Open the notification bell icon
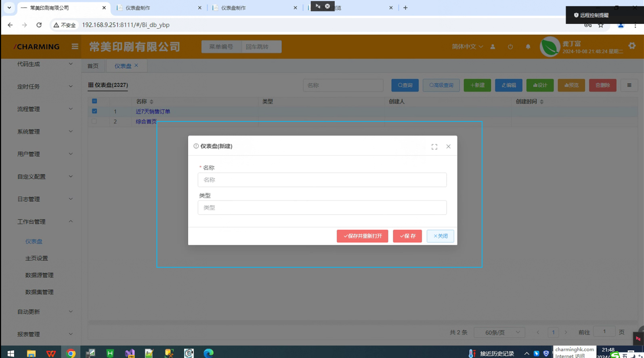The height and width of the screenshot is (358, 644). point(528,46)
